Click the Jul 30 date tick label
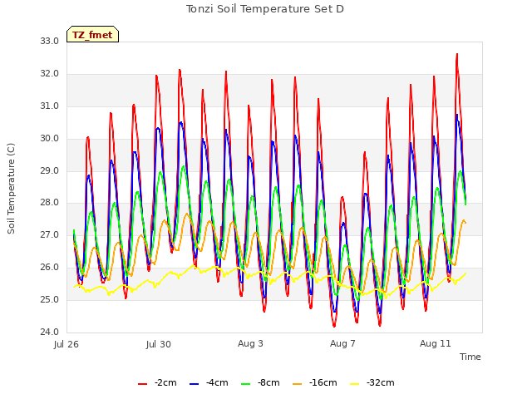The image size is (532, 399). point(159,344)
